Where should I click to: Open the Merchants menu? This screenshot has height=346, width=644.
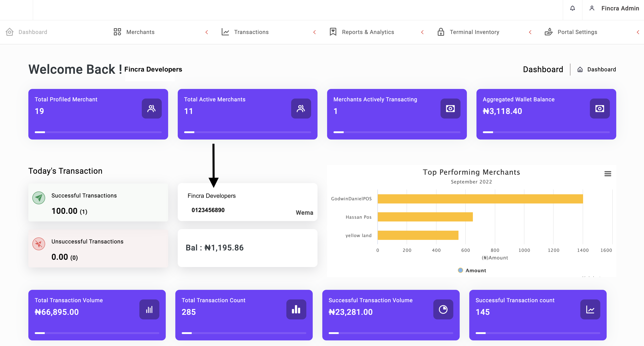[x=141, y=32]
